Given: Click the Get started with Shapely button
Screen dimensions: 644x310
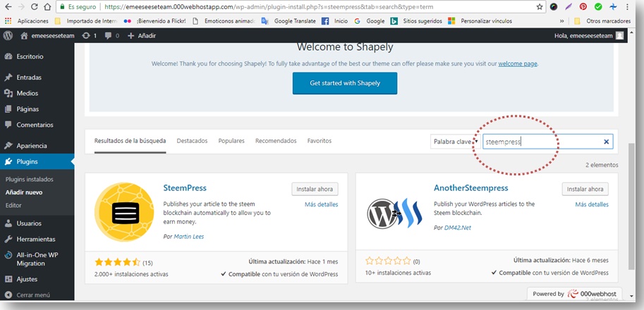Looking at the screenshot, I should pyautogui.click(x=345, y=83).
